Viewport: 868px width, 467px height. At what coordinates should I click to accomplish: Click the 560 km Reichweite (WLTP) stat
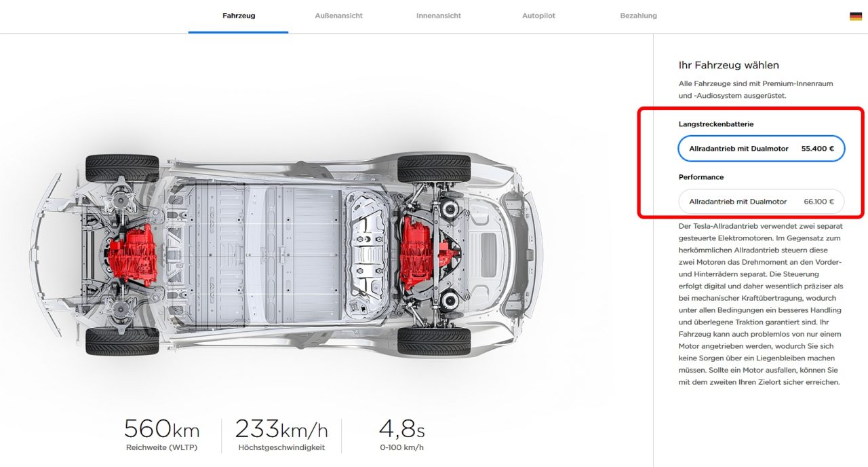[x=161, y=435]
